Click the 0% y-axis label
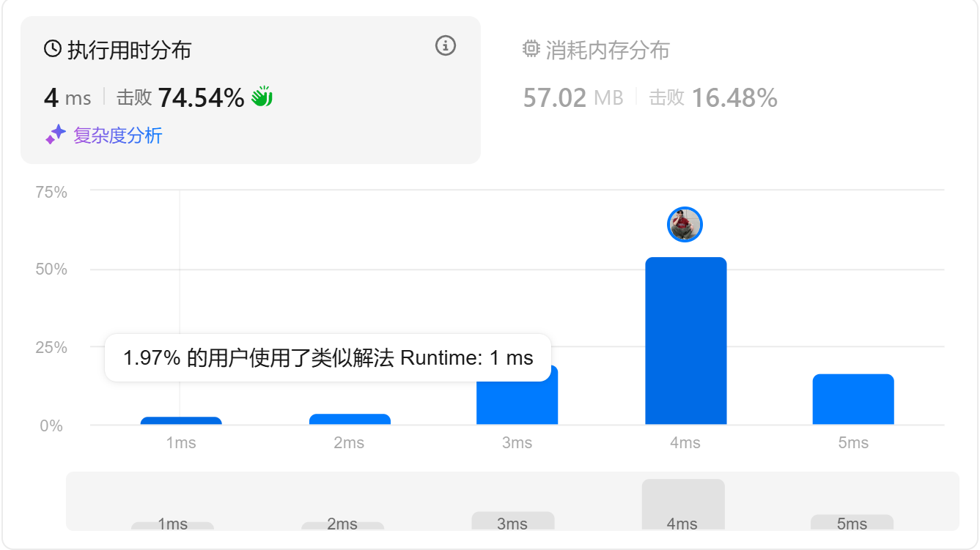This screenshot has height=550, width=980. 51,425
